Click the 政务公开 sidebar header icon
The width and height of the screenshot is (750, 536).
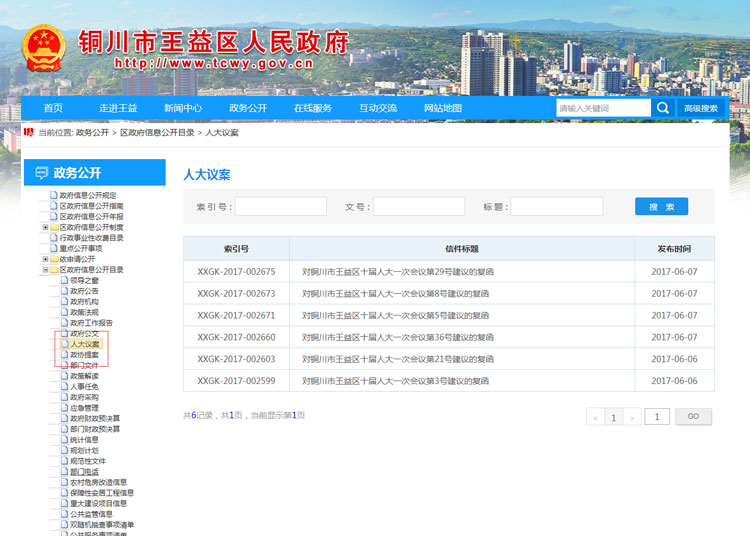point(41,173)
